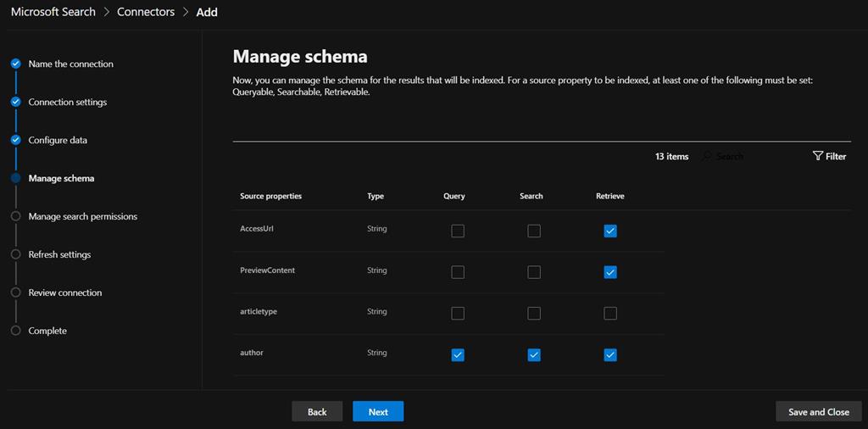
Task: Click the Connection settings checkmark icon
Action: (x=16, y=102)
